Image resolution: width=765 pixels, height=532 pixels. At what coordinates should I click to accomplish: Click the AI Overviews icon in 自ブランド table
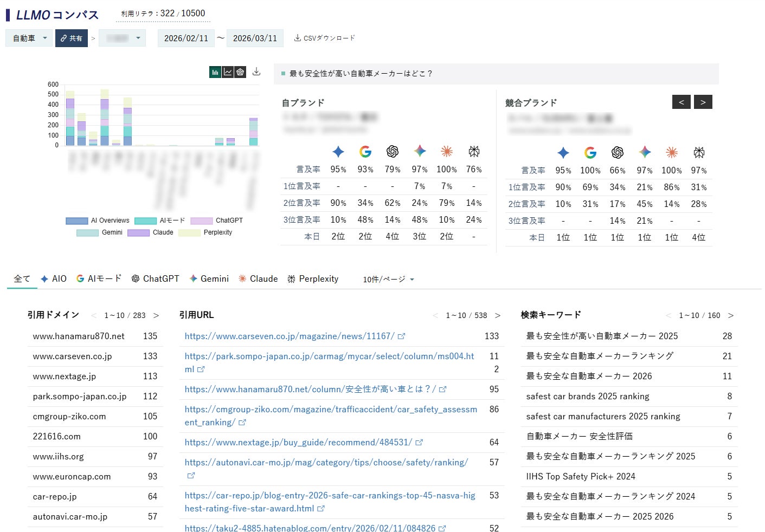(338, 152)
